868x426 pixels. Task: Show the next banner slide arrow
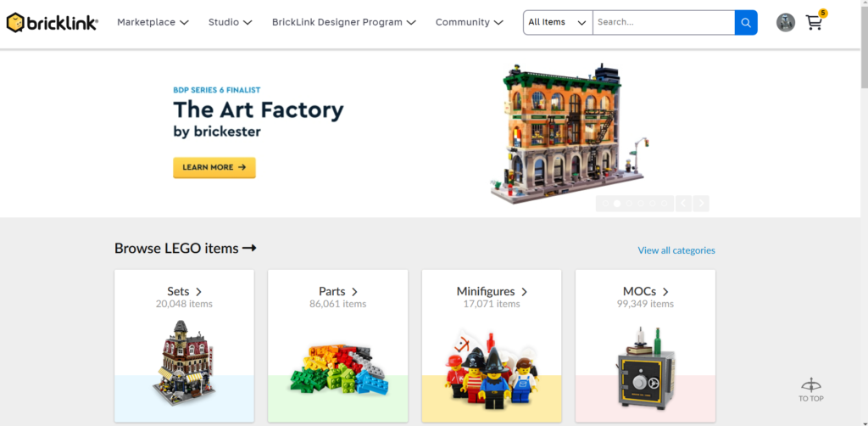pos(701,204)
